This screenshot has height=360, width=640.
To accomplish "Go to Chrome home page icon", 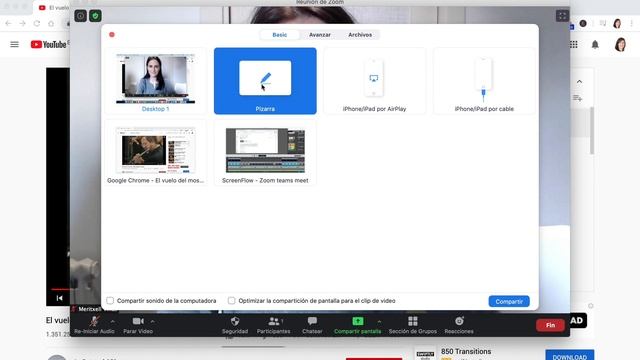I will 51,23.
